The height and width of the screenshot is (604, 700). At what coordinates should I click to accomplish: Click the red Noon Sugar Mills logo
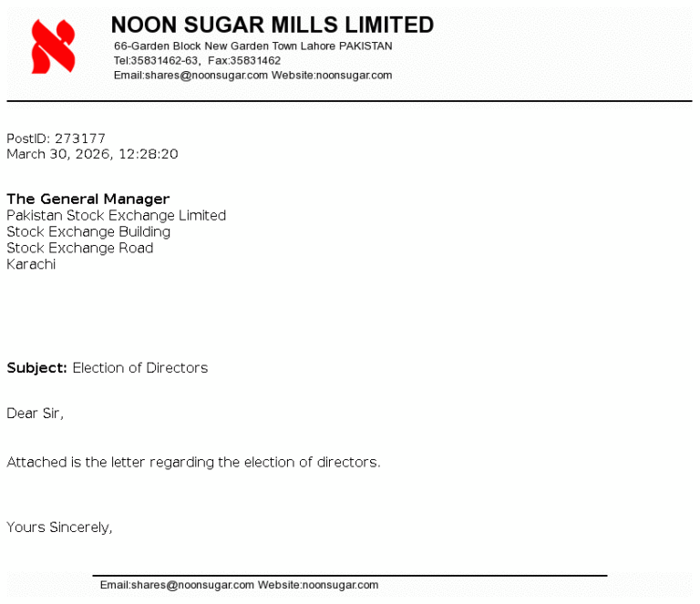tap(53, 47)
